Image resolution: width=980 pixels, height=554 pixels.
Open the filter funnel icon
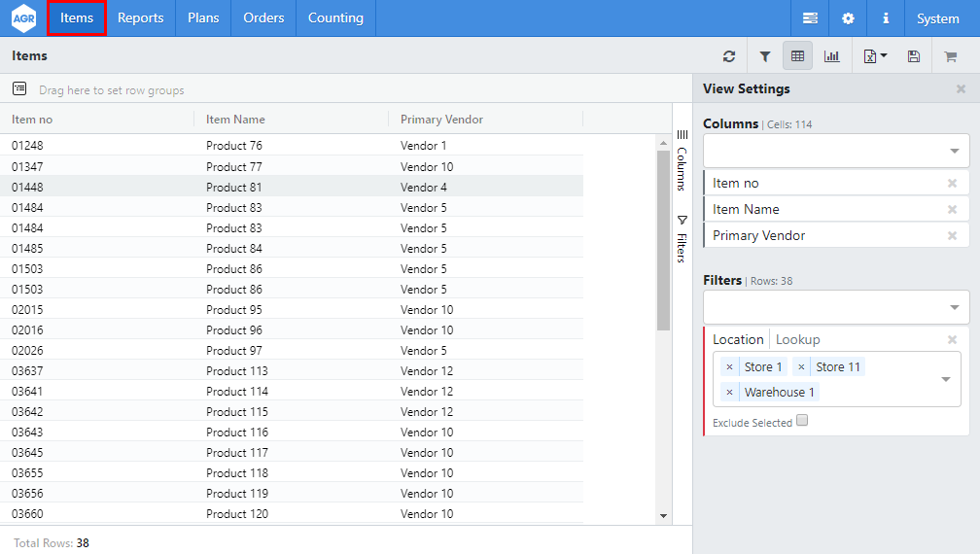pyautogui.click(x=765, y=56)
